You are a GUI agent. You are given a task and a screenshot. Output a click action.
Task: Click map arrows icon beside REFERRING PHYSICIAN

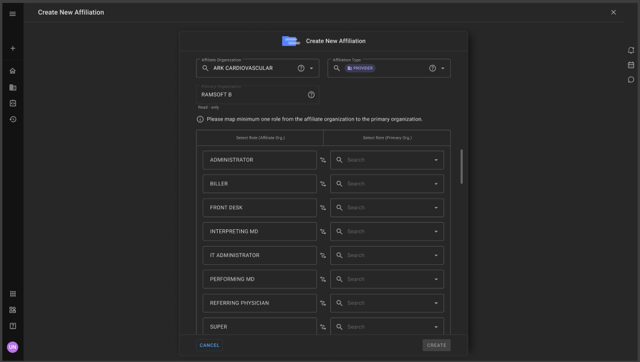[x=323, y=303]
